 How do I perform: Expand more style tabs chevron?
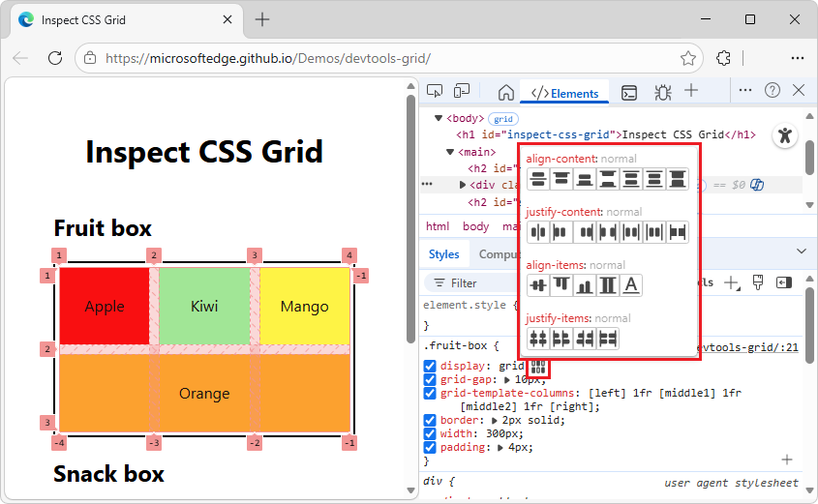[801, 252]
